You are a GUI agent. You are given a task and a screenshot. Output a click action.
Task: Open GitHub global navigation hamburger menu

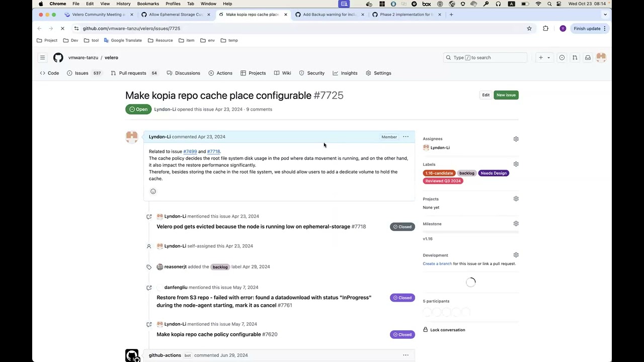click(43, 58)
